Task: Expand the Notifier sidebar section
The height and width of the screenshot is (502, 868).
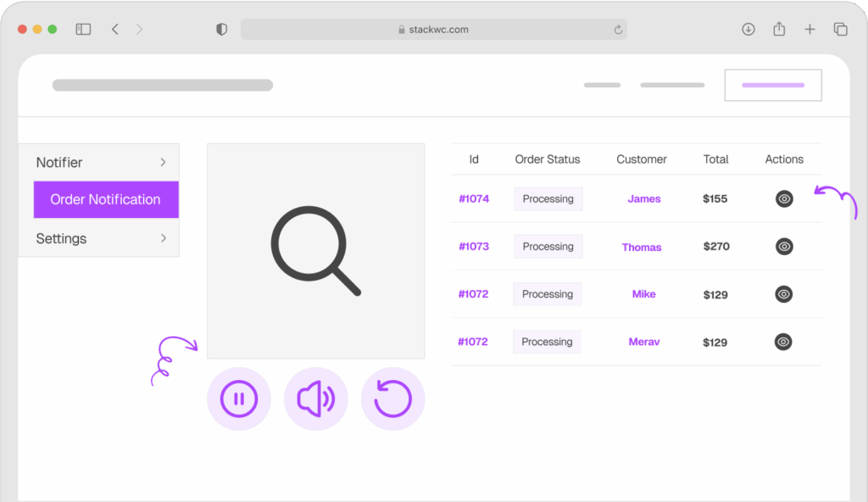Action: point(99,162)
